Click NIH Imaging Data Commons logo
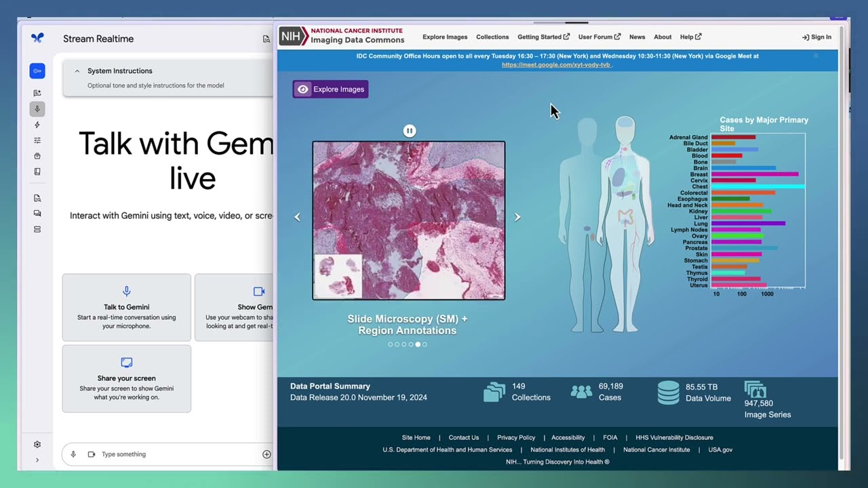This screenshot has width=868, height=488. (x=342, y=36)
